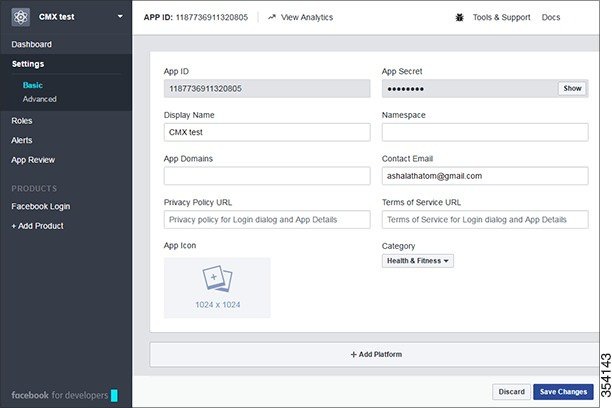Click the Namespace input field
This screenshot has height=408, width=612.
pos(485,132)
